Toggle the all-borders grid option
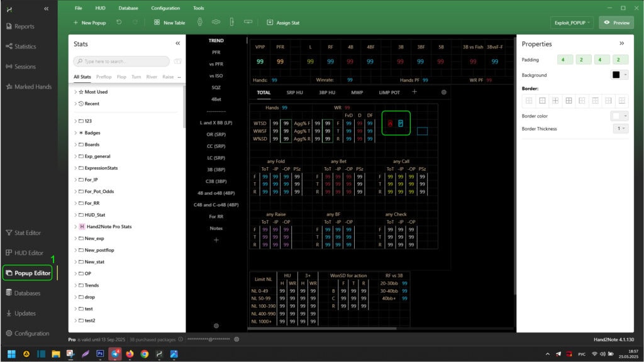The height and width of the screenshot is (362, 644). [x=569, y=101]
